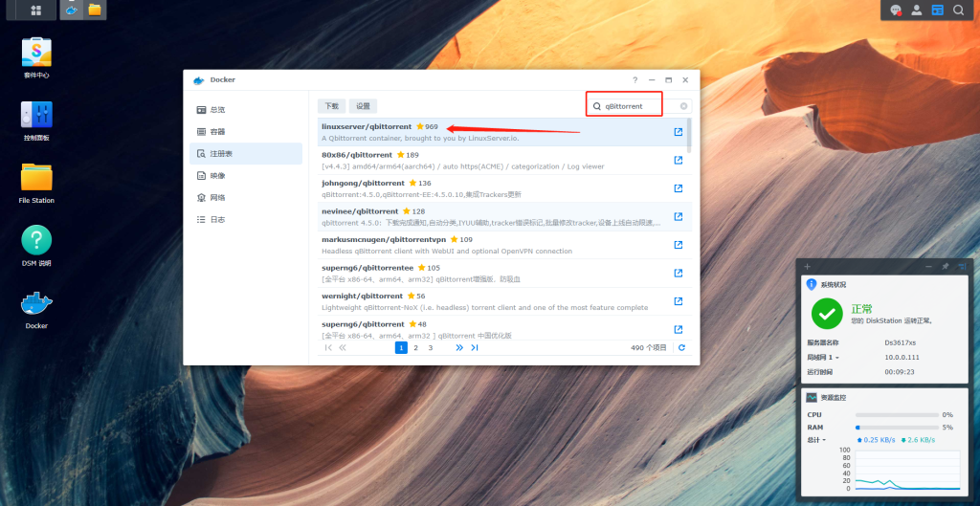Image resolution: width=980 pixels, height=506 pixels.
Task: Select the johngong/qbittorrent result row
Action: pyautogui.click(x=504, y=188)
